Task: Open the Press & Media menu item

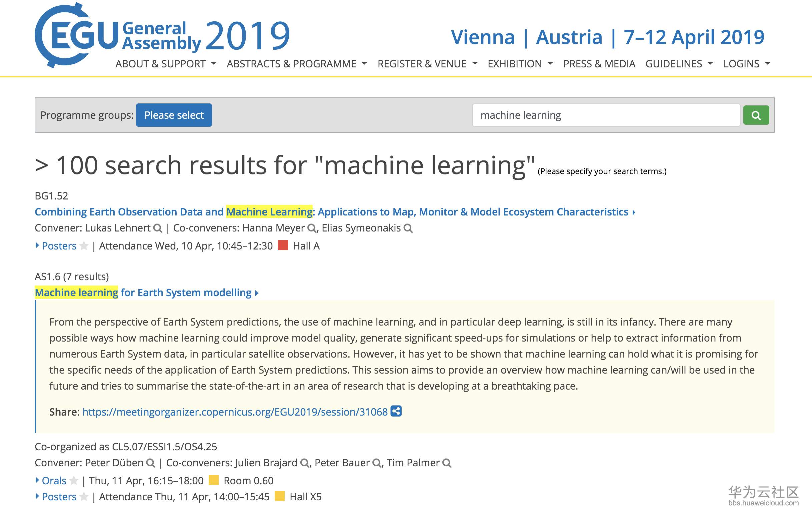Action: (x=599, y=64)
